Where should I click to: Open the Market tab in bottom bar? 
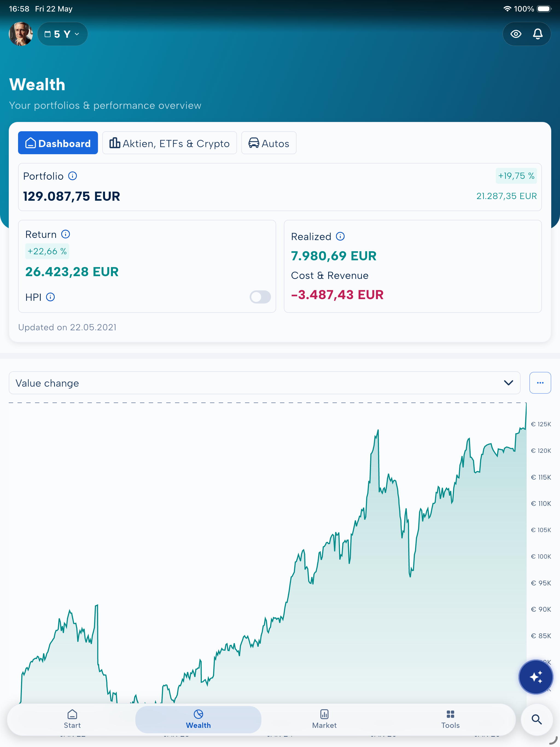(324, 719)
